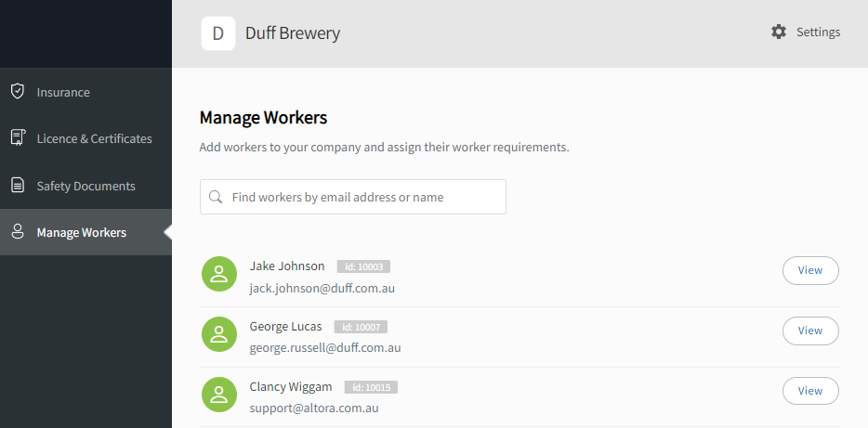
Task: Open Clancy Wiggam's View button
Action: pyautogui.click(x=810, y=391)
